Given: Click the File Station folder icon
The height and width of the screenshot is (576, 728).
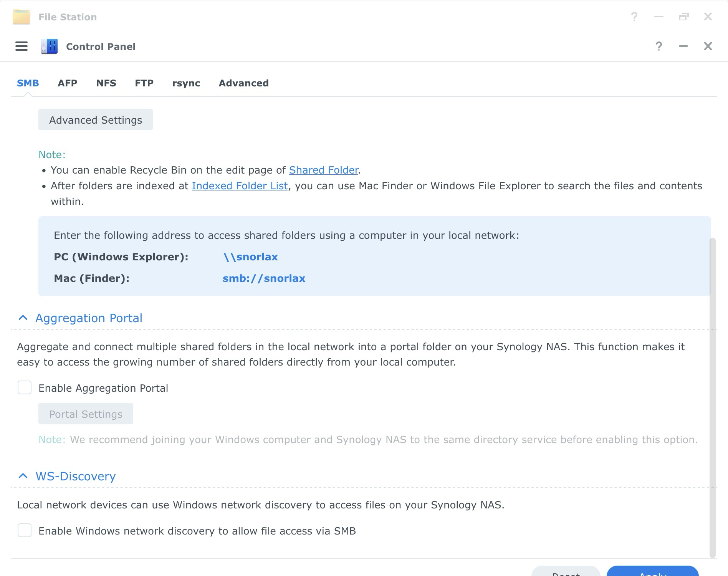Looking at the screenshot, I should [22, 17].
